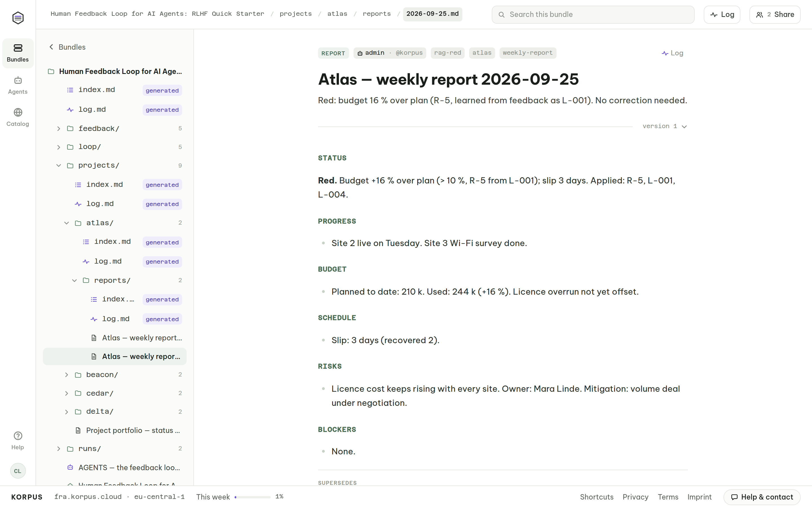The width and height of the screenshot is (812, 508).
Task: Click the This week usage bar
Action: (x=253, y=497)
